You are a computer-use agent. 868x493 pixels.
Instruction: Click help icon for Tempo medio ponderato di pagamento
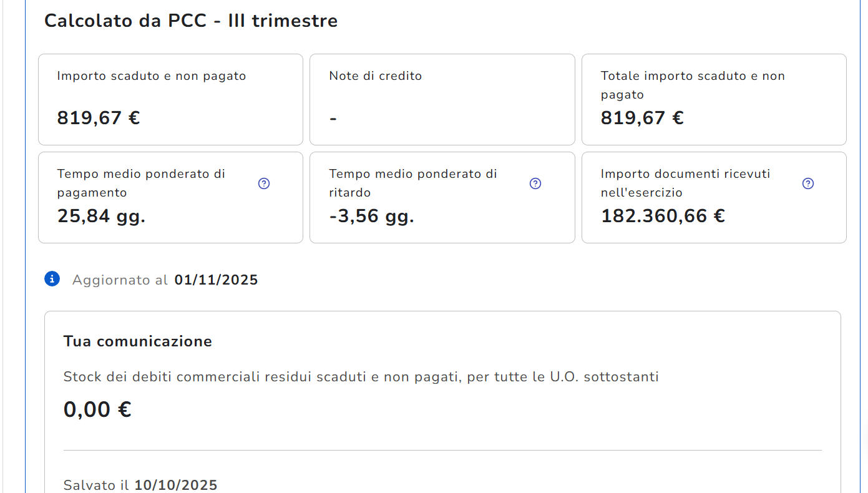pyautogui.click(x=264, y=183)
